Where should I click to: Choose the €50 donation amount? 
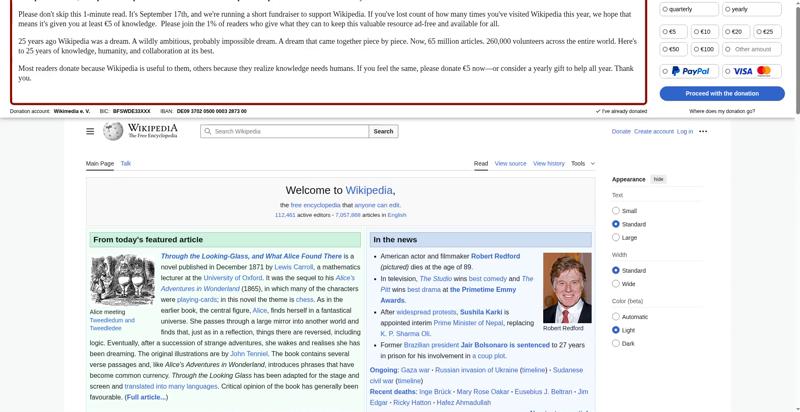673,49
